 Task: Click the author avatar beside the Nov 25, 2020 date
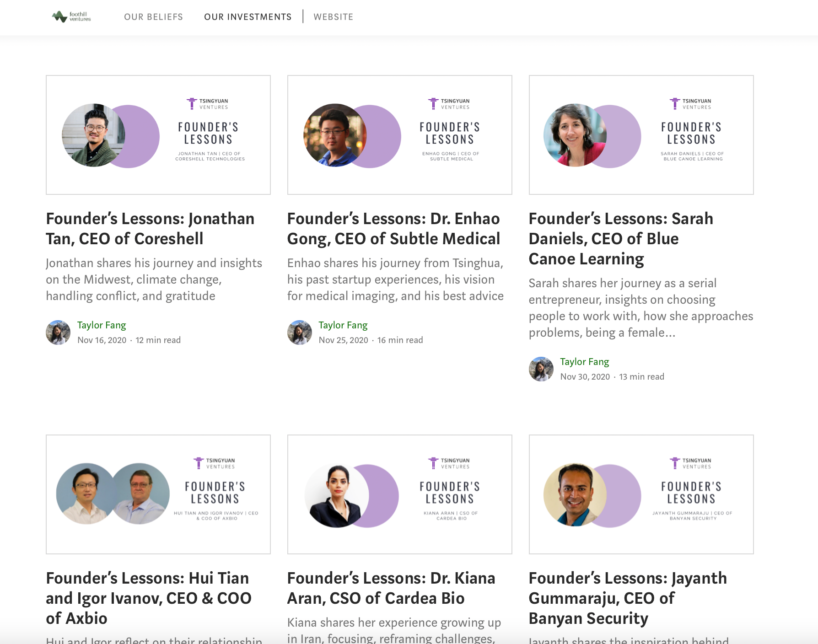click(300, 333)
